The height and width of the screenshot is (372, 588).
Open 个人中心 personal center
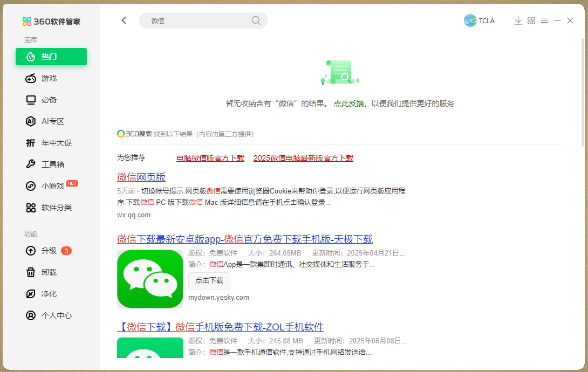click(51, 315)
